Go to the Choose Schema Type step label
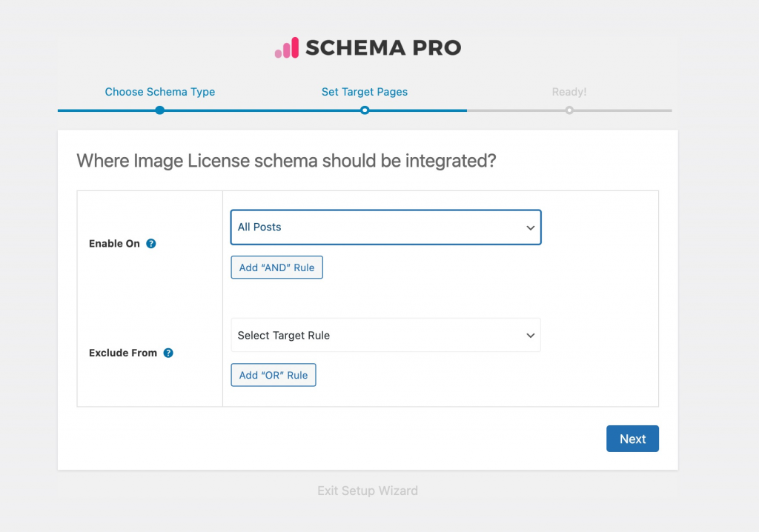This screenshot has height=532, width=759. pyautogui.click(x=160, y=92)
